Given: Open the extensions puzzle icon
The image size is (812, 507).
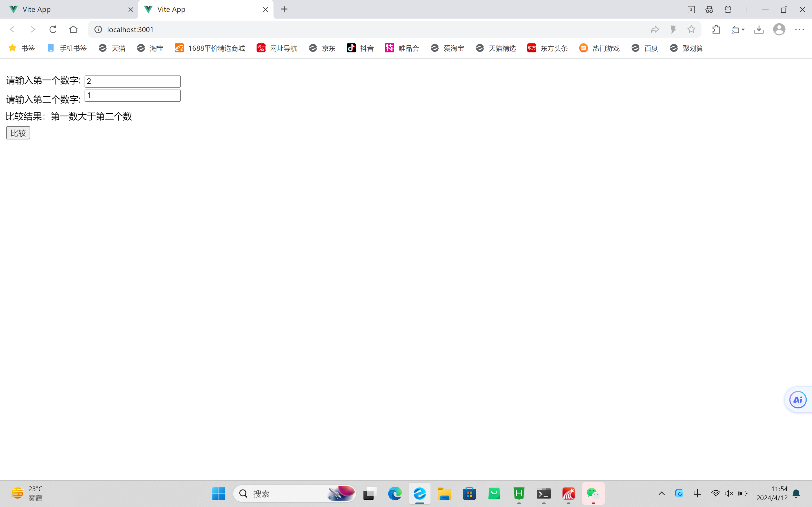Looking at the screenshot, I should 716,30.
